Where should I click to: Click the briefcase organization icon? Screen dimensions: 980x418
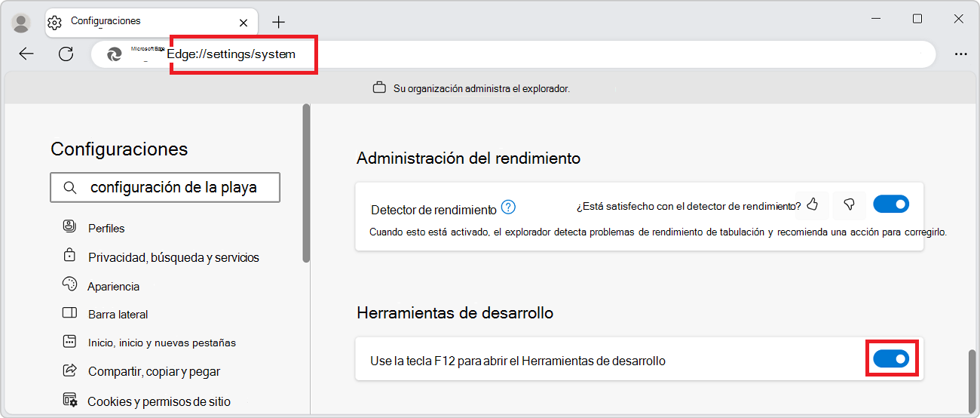pos(379,88)
